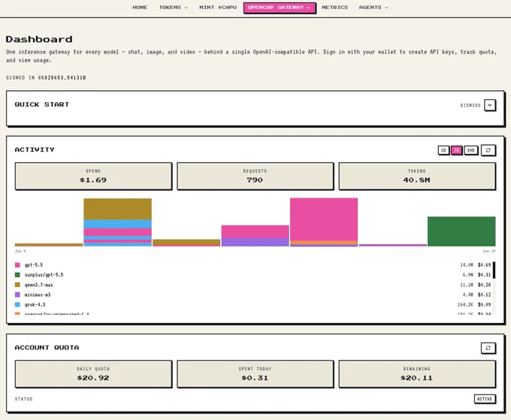
Task: Click the minimax-m3 purple legend swatch
Action: tap(17, 295)
